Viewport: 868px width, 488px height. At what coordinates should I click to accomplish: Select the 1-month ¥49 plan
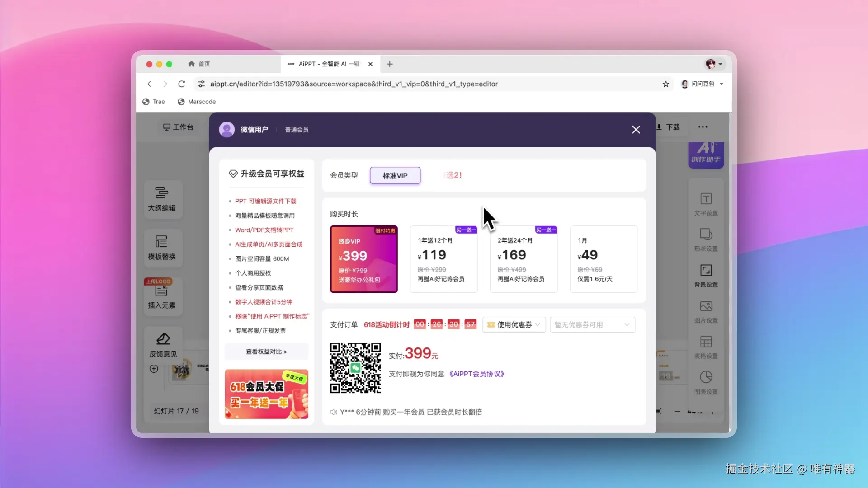click(604, 259)
